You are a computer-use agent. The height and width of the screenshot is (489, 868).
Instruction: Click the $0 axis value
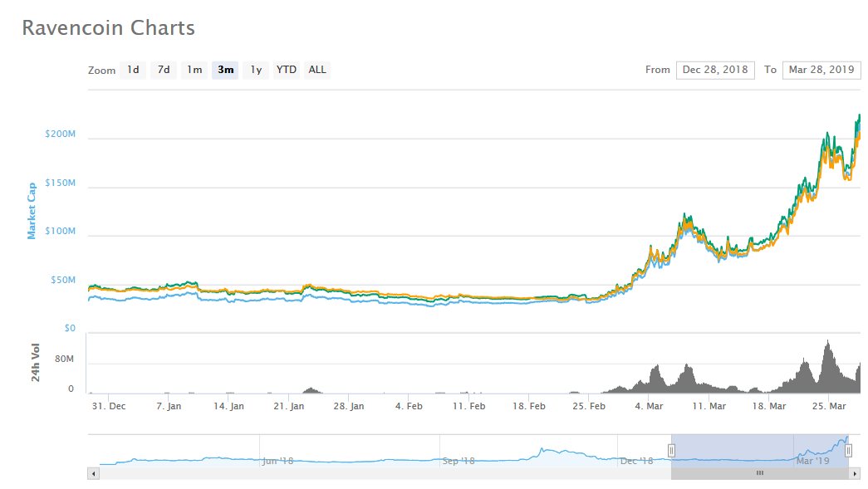click(70, 328)
